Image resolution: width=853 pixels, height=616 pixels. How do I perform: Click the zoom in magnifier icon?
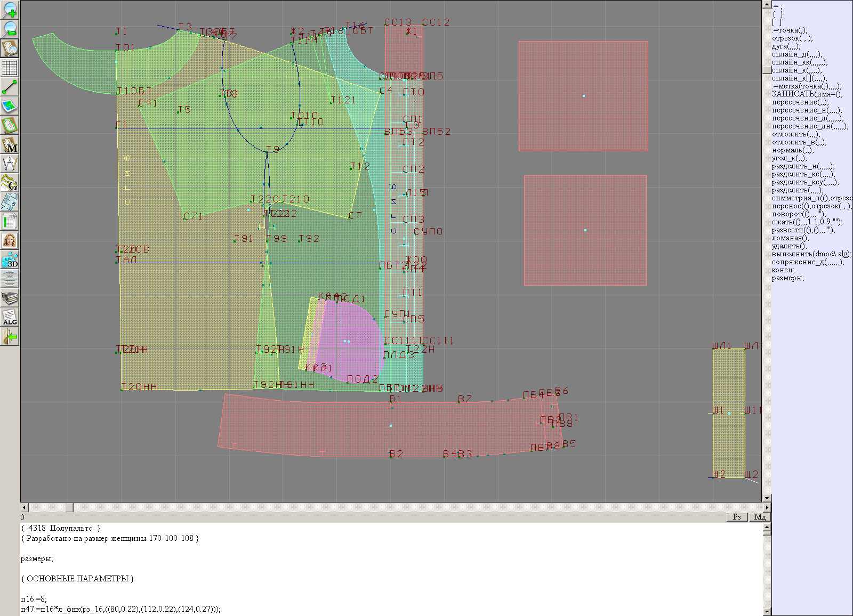[x=10, y=10]
